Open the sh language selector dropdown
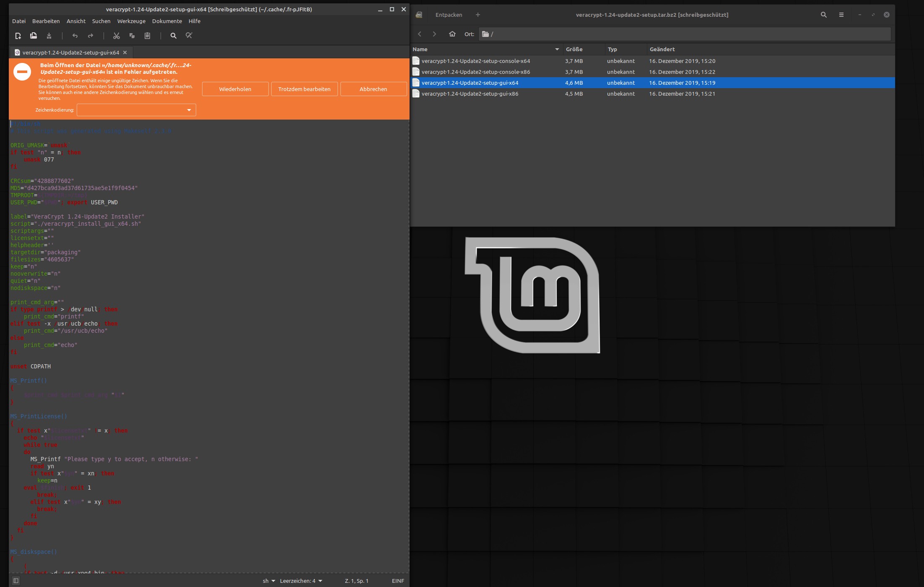The height and width of the screenshot is (587, 924). click(269, 581)
